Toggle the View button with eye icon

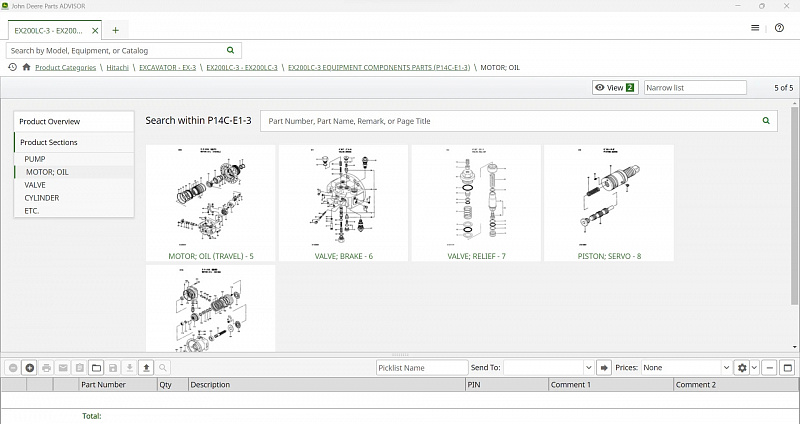[x=615, y=88]
